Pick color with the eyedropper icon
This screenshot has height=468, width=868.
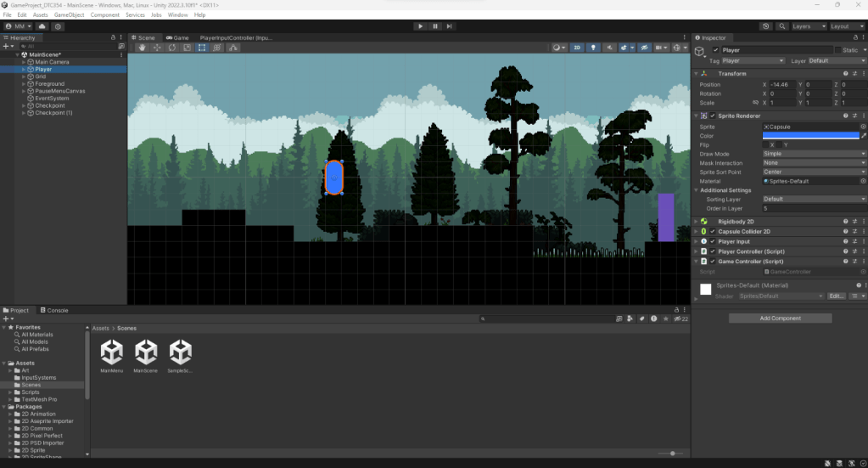pos(864,135)
